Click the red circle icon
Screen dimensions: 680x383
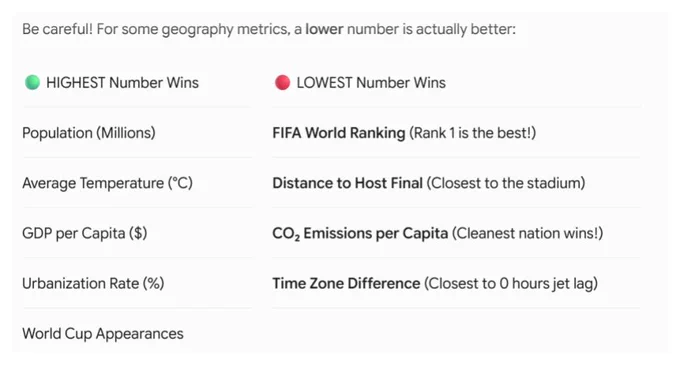(282, 82)
